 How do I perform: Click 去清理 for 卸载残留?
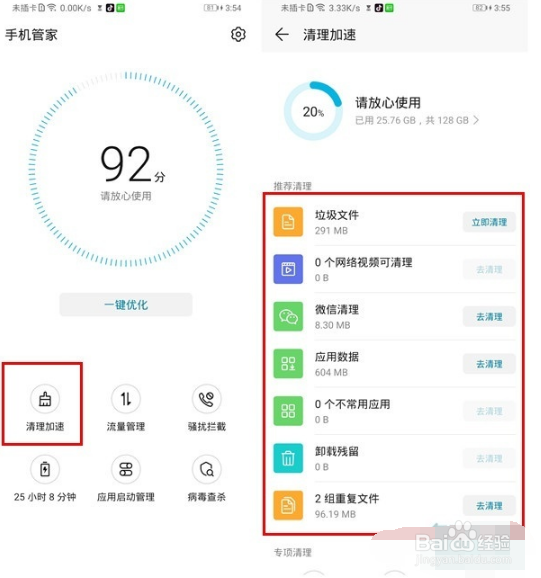[x=489, y=459]
